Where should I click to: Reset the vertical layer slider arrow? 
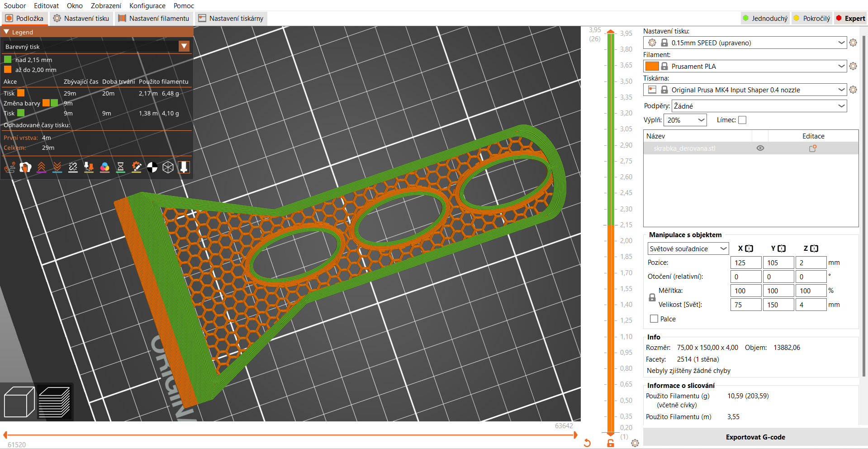tap(587, 443)
